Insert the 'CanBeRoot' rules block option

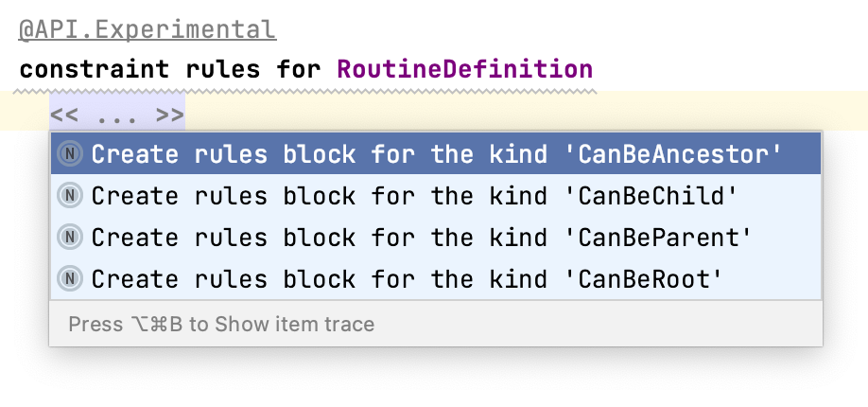point(407,279)
